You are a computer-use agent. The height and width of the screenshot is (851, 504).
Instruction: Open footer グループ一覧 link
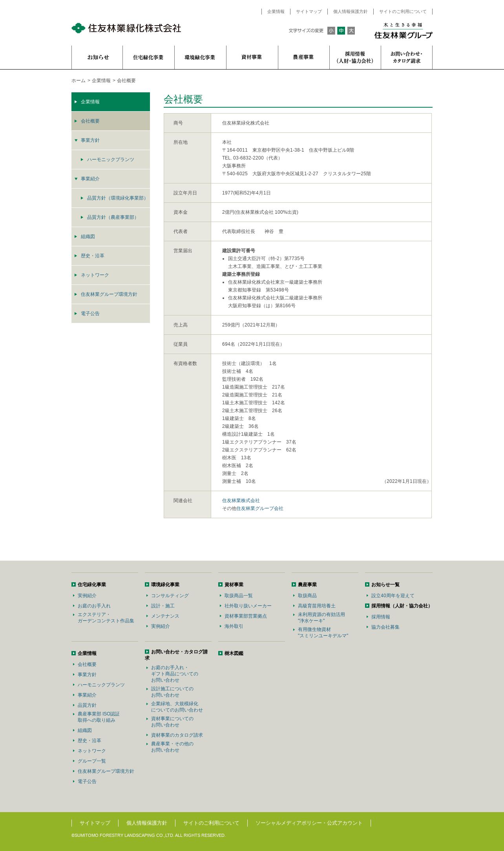click(x=92, y=761)
